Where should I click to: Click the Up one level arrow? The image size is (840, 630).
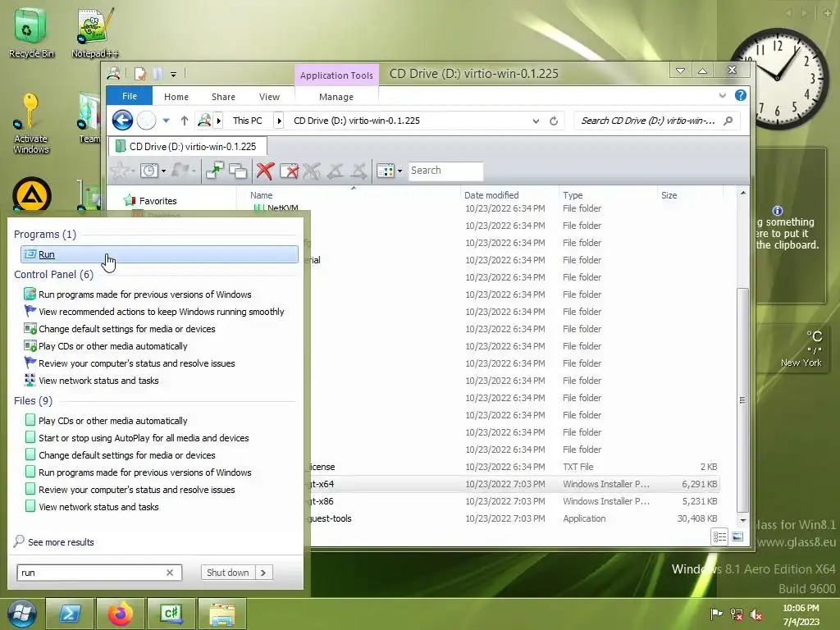[x=185, y=121]
